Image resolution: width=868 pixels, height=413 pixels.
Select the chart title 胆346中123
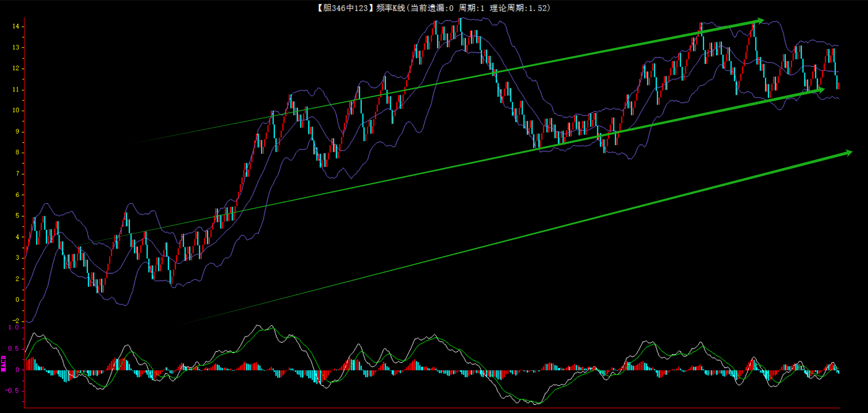[343, 8]
